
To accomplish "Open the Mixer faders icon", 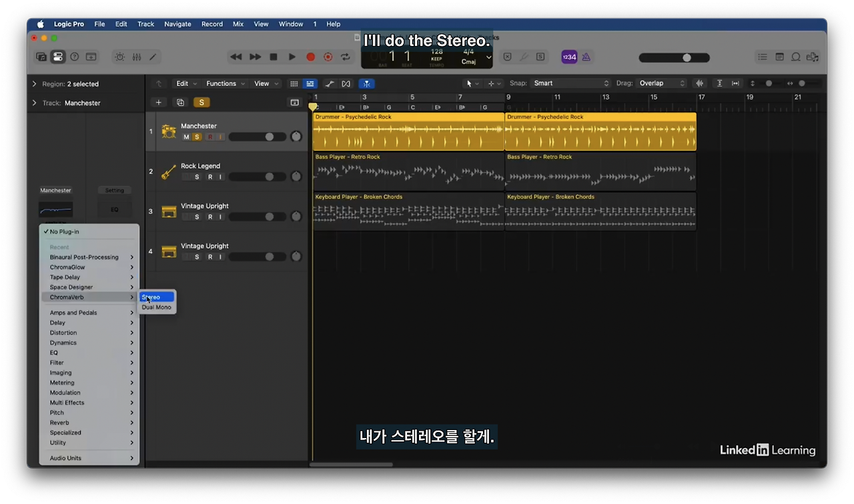I will click(137, 57).
